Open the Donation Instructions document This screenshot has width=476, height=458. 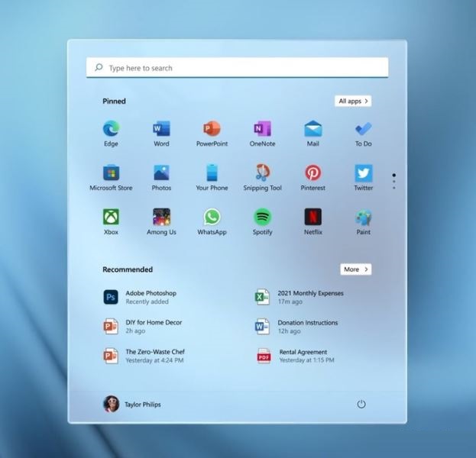296,327
